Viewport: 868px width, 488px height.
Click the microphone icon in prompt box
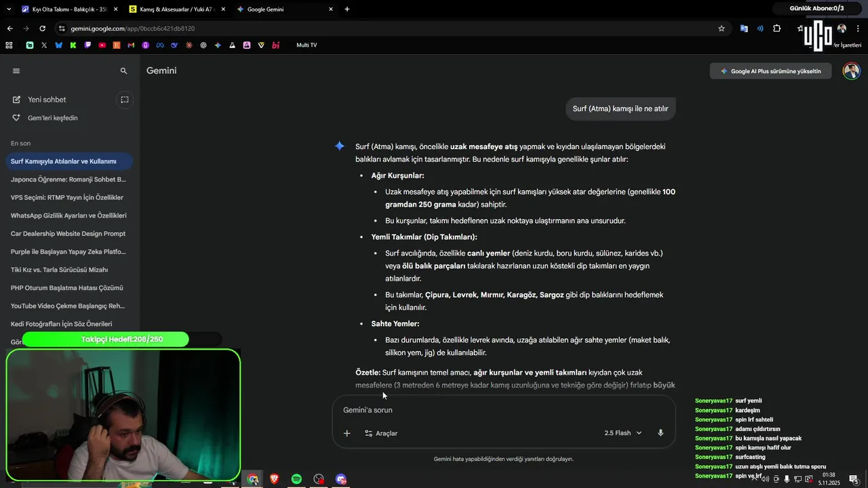pyautogui.click(x=660, y=433)
